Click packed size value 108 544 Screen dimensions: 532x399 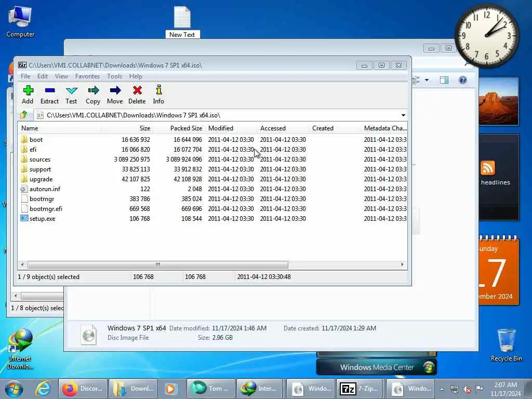coord(191,219)
